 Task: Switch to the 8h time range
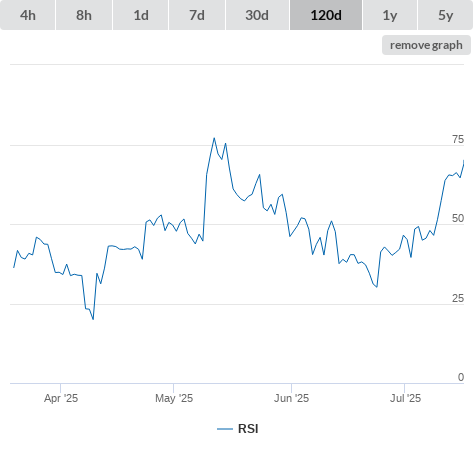point(84,15)
